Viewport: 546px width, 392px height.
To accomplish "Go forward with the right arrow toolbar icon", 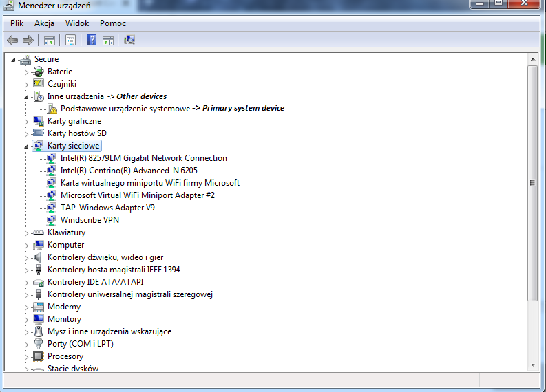I will point(28,40).
